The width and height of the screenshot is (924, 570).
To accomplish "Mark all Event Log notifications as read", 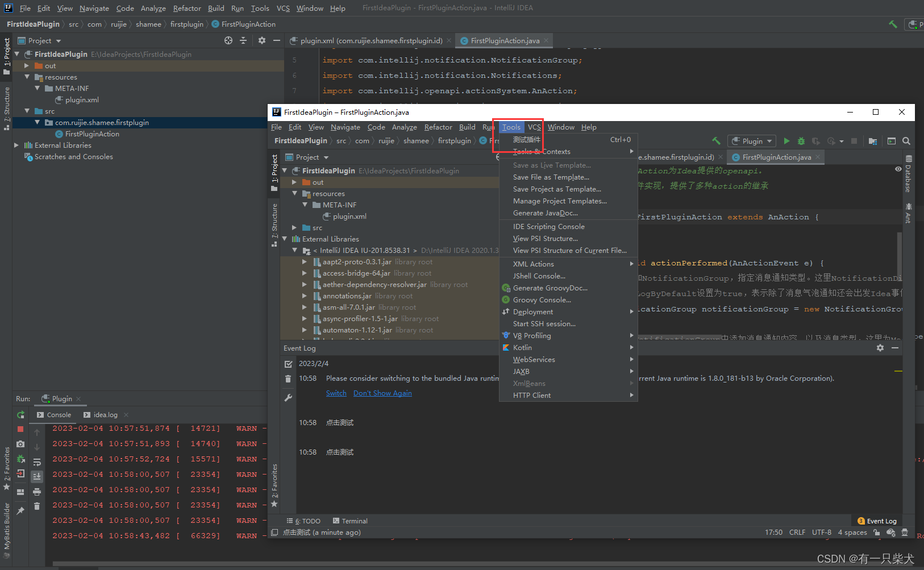I will 288,364.
